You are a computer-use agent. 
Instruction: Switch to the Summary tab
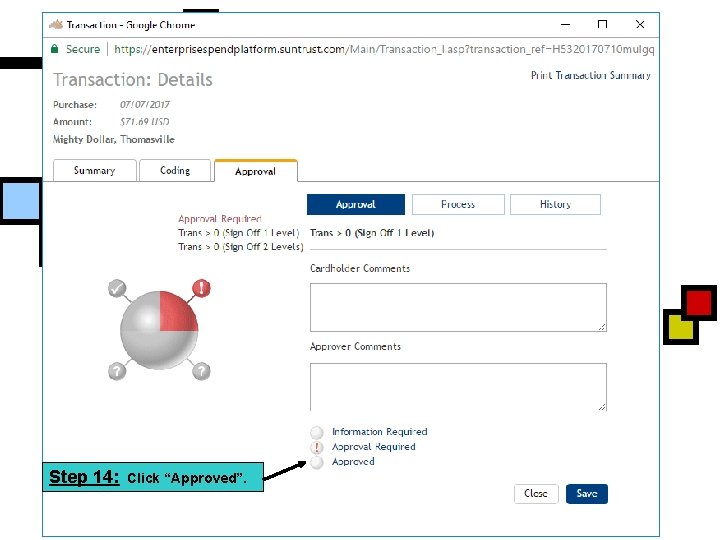pyautogui.click(x=95, y=170)
